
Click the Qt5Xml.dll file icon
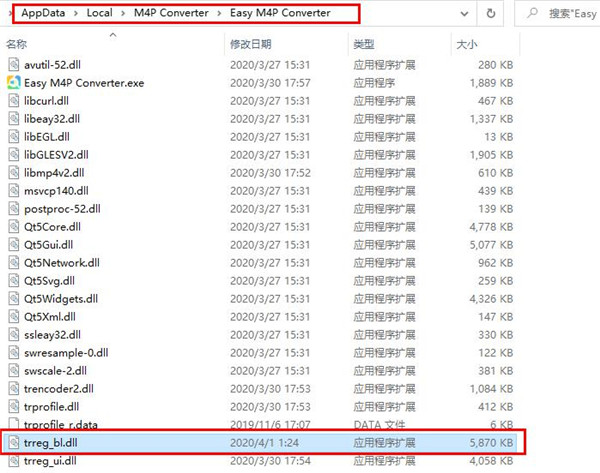coord(14,316)
